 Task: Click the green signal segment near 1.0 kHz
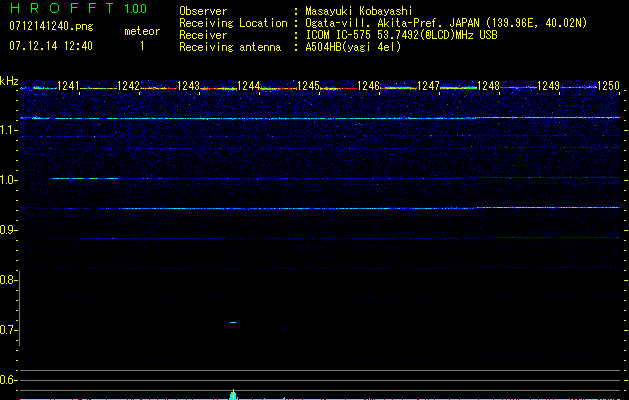click(x=84, y=179)
